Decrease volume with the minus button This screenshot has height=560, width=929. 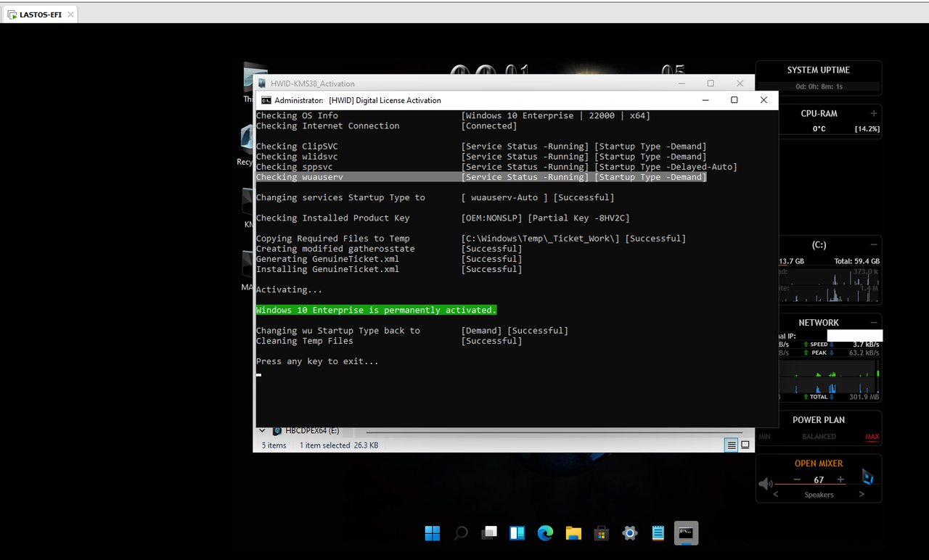[x=797, y=479]
